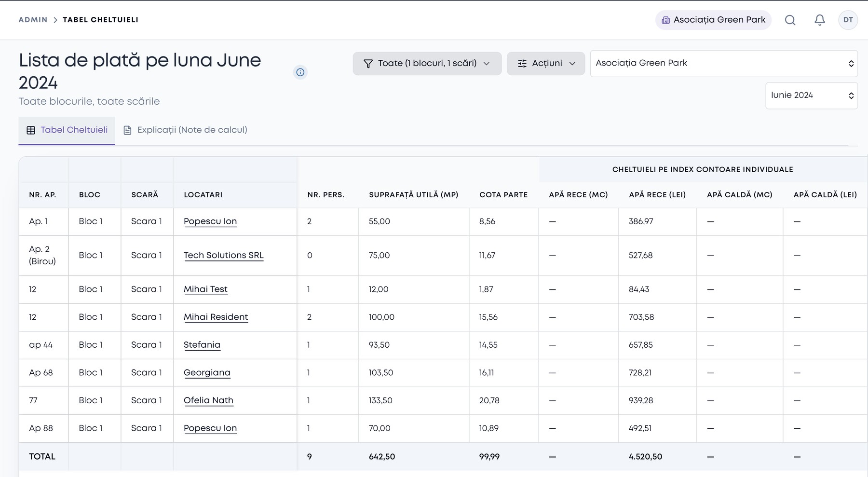Select total amount 4.520,50
This screenshot has height=477, width=868.
pos(645,457)
